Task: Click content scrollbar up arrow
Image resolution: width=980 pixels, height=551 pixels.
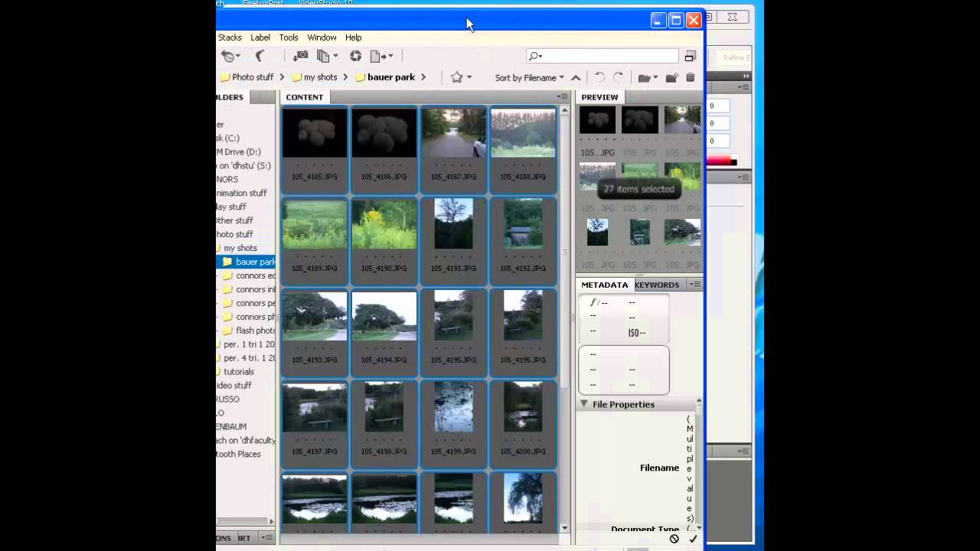Action: pos(565,110)
